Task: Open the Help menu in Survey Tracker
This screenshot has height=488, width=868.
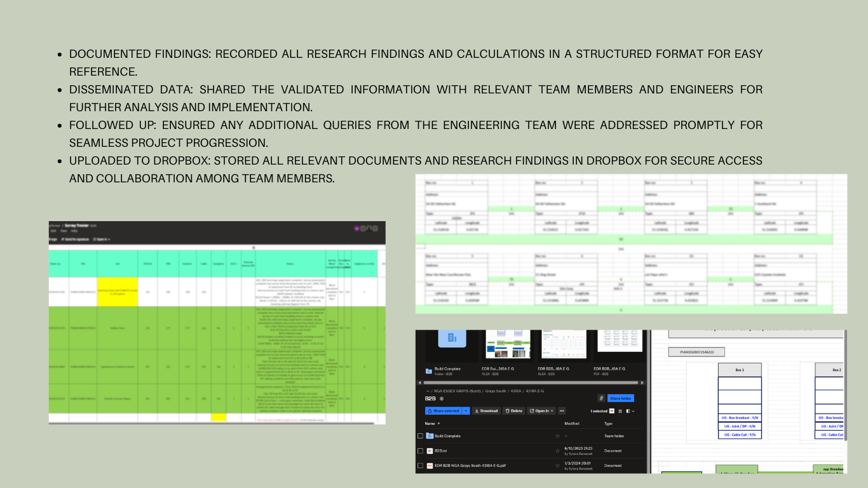Action: pos(74,231)
